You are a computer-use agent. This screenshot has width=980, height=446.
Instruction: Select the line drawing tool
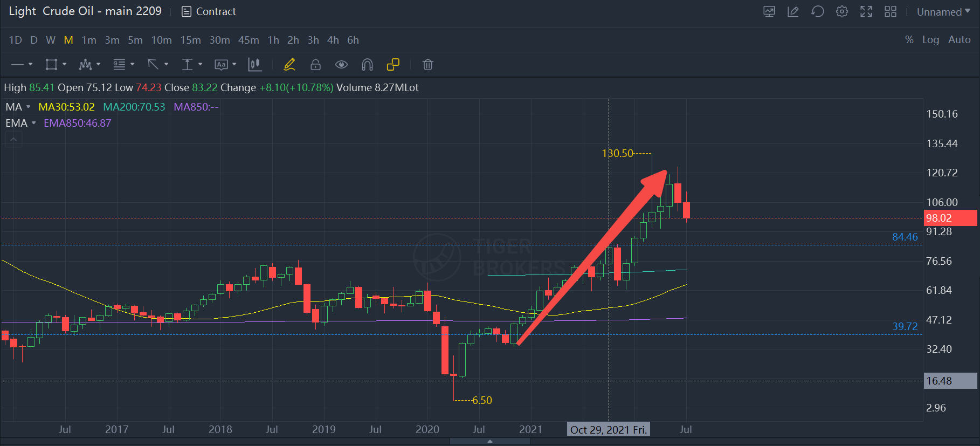[x=18, y=65]
